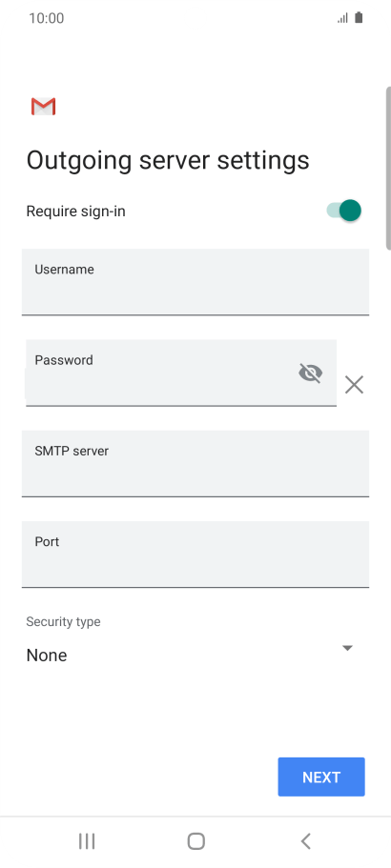The height and width of the screenshot is (868, 391).
Task: Tap the NEXT button
Action: [321, 777]
